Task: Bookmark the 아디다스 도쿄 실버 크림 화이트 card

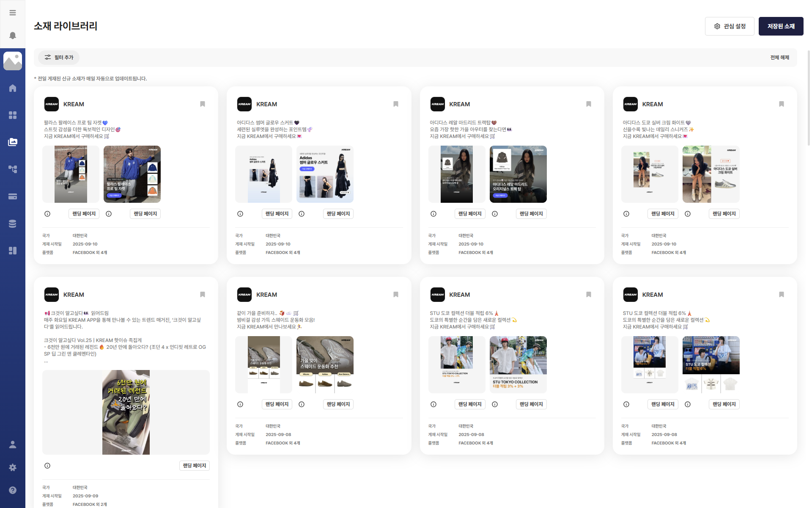Action: (x=782, y=104)
